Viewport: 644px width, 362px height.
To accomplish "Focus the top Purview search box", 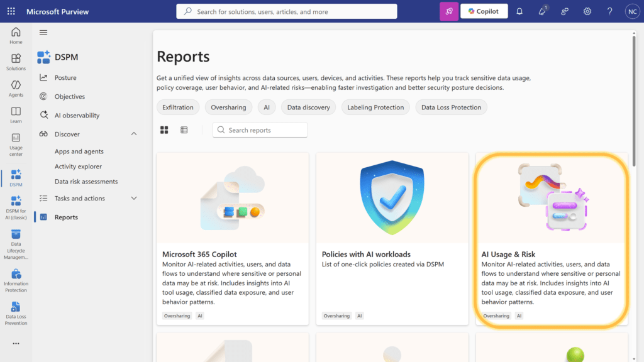I will pos(287,11).
